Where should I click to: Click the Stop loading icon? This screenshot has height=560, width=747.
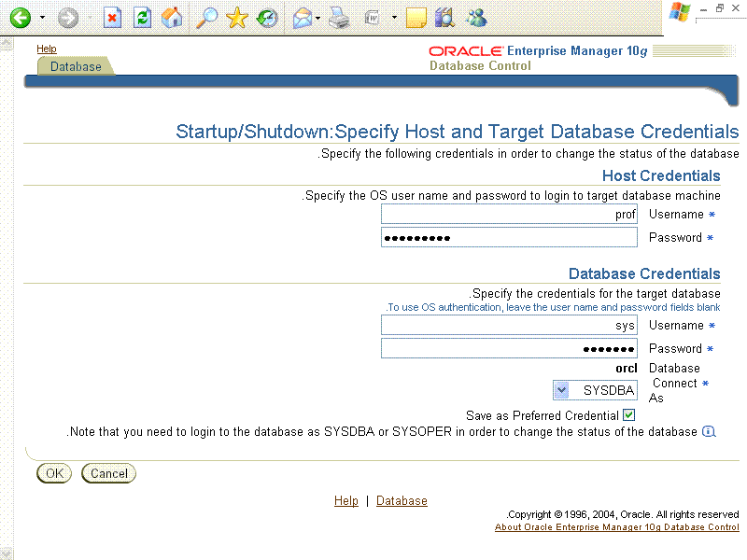(112, 18)
